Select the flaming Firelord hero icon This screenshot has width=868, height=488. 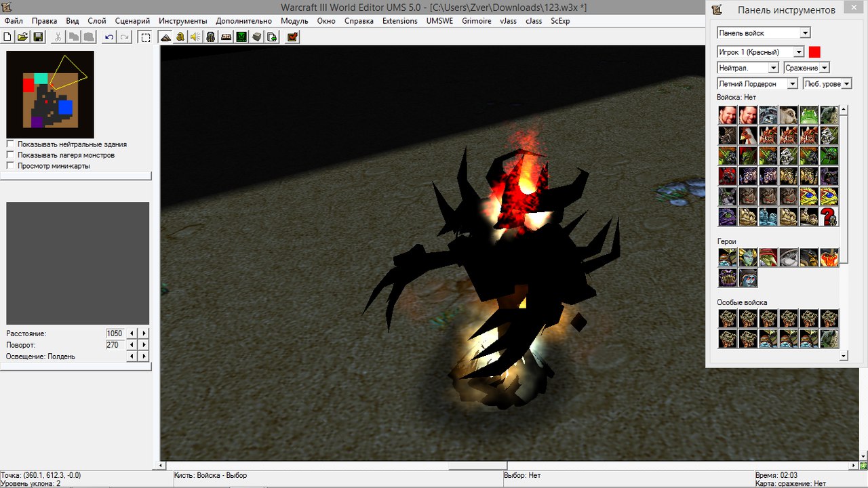(829, 258)
